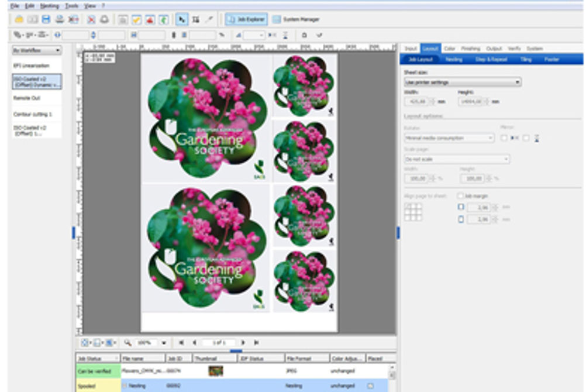Click the printer icon in top toolbar
Screen dimensions: 586x392
click(x=60, y=19)
